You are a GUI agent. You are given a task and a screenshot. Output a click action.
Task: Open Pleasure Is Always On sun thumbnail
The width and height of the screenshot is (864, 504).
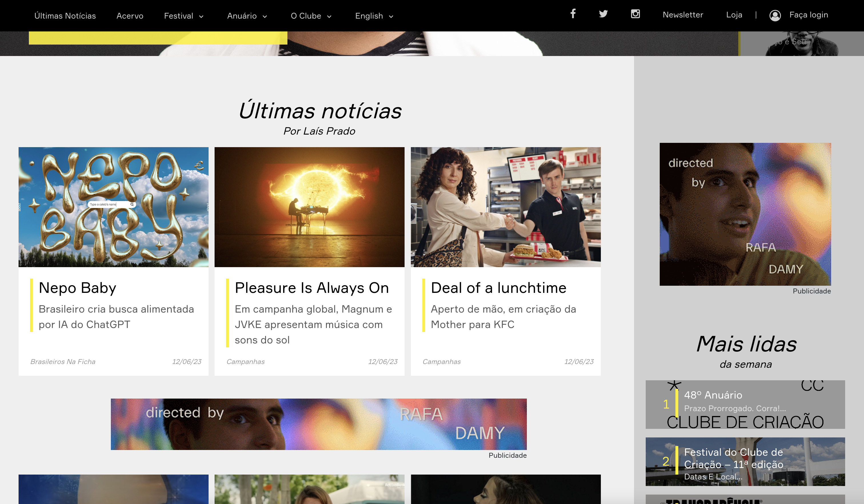click(309, 207)
